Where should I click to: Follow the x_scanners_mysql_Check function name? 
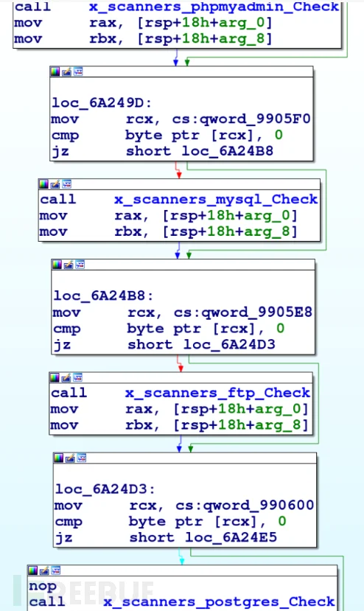click(x=216, y=200)
